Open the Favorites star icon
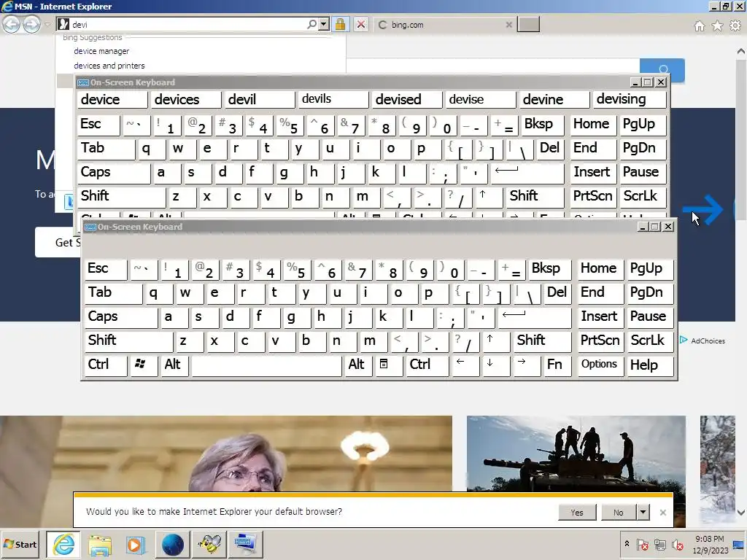Viewport: 747px width, 560px height. 718,26
